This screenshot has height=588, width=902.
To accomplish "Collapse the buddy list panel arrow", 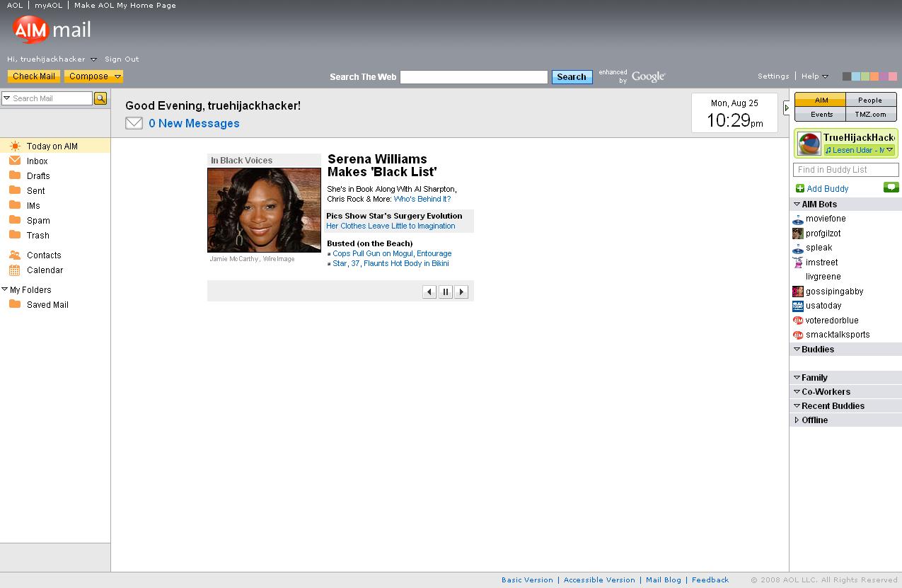I will [x=787, y=108].
